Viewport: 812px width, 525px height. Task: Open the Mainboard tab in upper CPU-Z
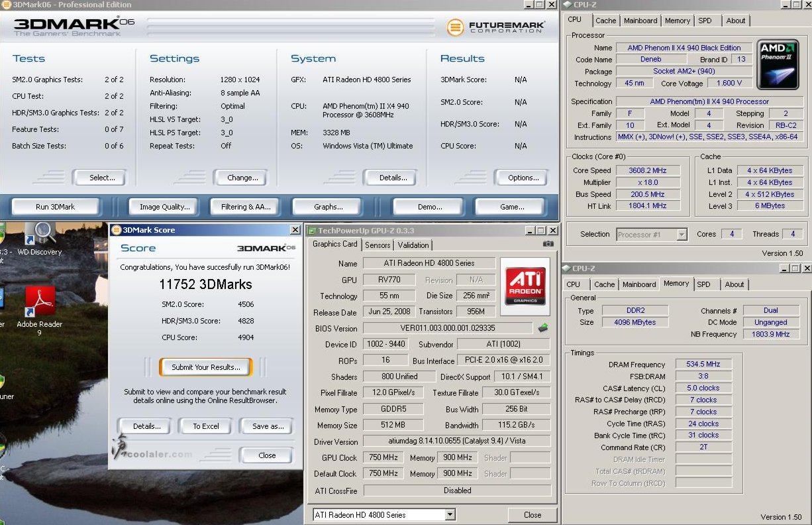pos(640,21)
